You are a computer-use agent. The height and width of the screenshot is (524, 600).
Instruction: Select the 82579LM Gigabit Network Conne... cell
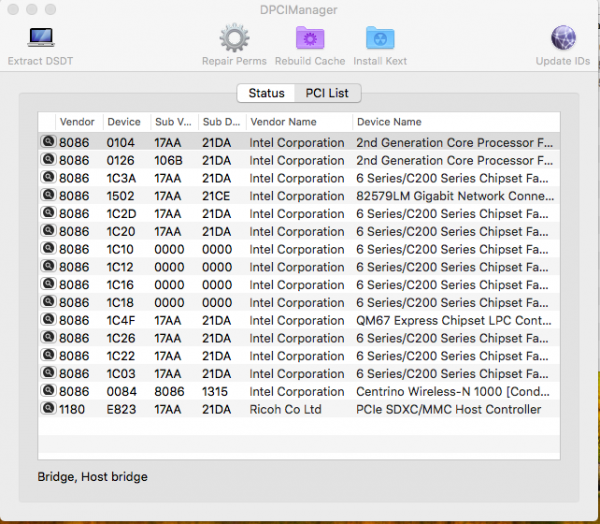click(455, 196)
